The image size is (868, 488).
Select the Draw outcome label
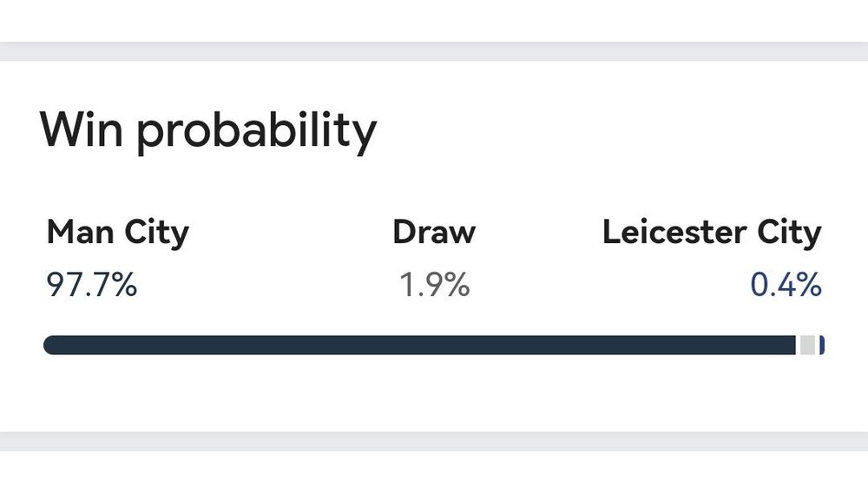coord(434,232)
